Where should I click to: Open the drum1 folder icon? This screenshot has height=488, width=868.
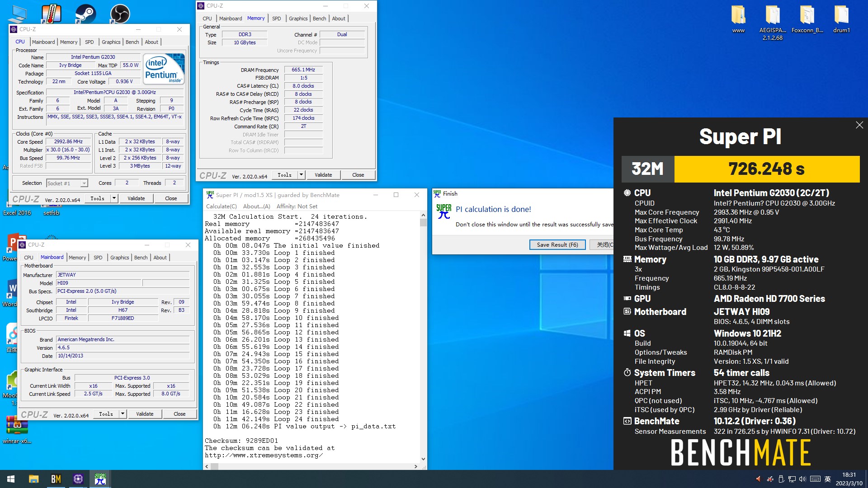pyautogui.click(x=841, y=19)
